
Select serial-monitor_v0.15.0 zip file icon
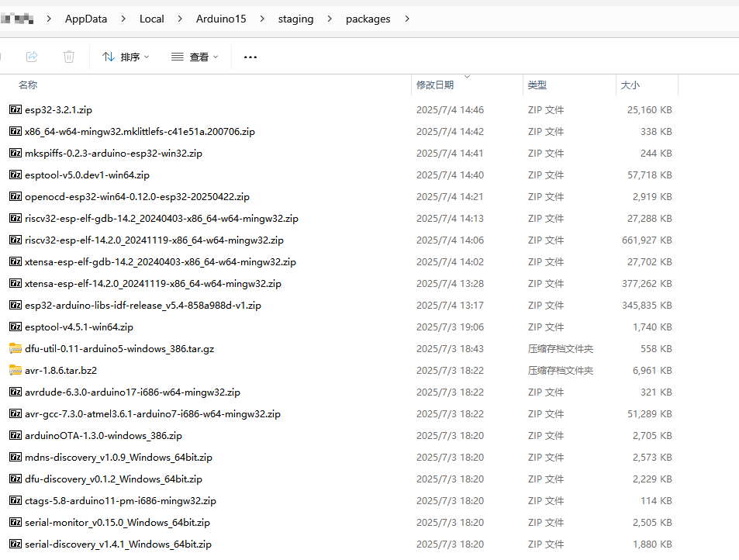coord(16,521)
